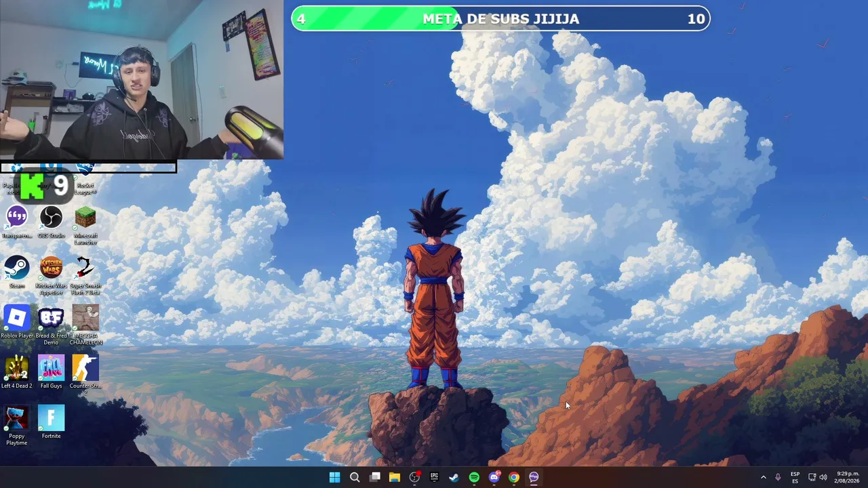Open Discord from the taskbar
868x488 pixels.
coord(494,477)
